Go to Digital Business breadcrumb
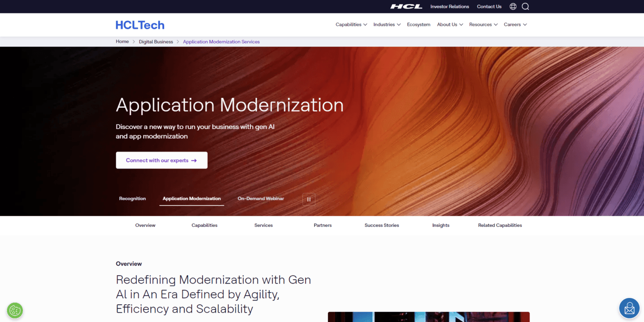Viewport: 644px width, 322px height. (x=156, y=42)
